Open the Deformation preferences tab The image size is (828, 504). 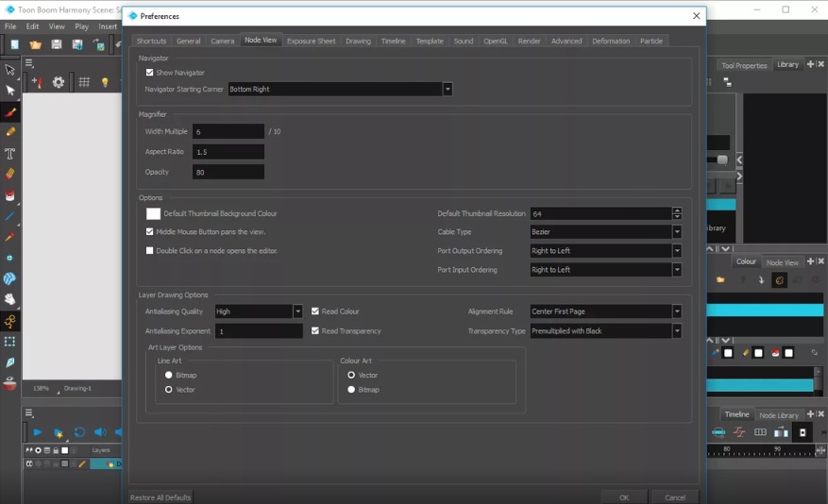click(x=611, y=42)
